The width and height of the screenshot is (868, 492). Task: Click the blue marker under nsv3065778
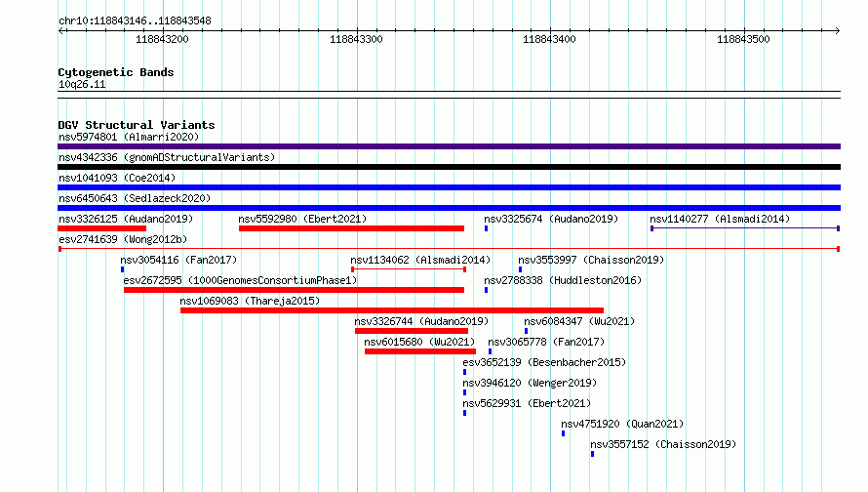point(490,351)
